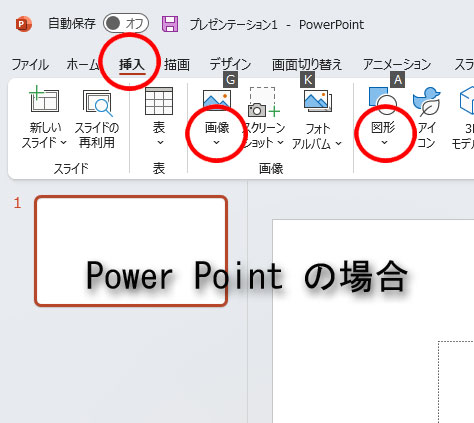Image resolution: width=474 pixels, height=423 pixels.
Task: Click the プレゼンテーション1 title text
Action: 234,25
